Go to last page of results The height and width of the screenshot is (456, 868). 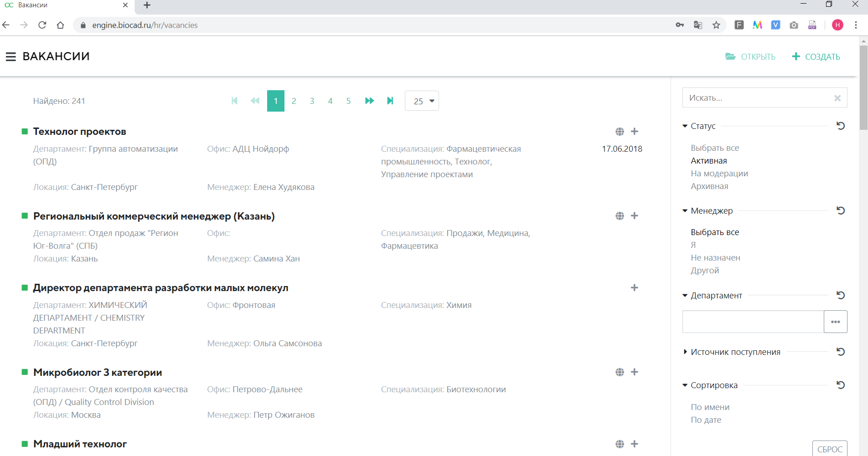(390, 101)
